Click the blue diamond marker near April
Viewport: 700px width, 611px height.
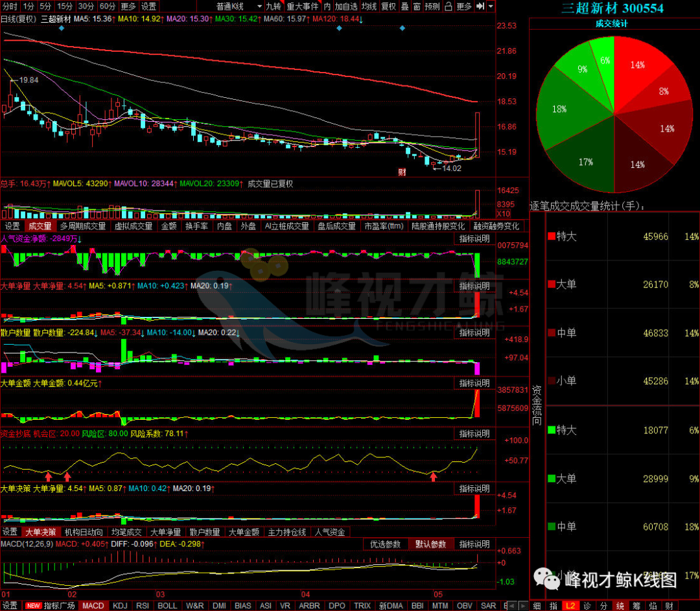pos(339,28)
